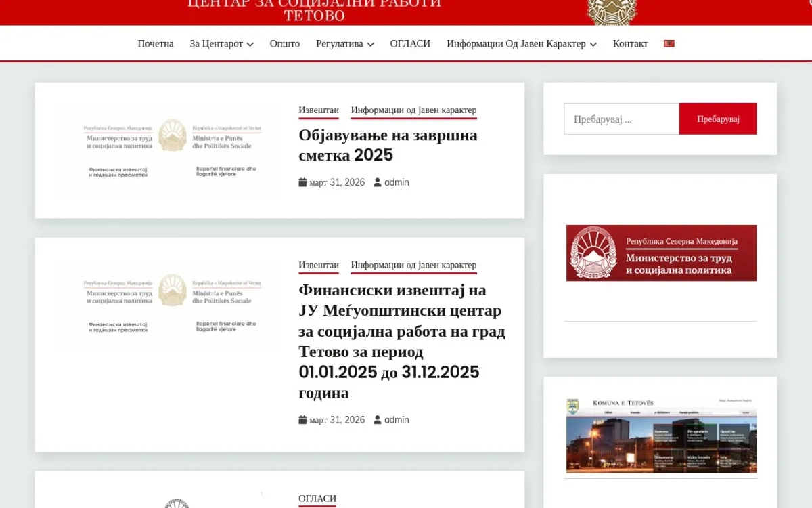Click date март 31, 2026 on Финансиски извештај post
Image resolution: width=812 pixels, height=508 pixels.
tap(337, 420)
